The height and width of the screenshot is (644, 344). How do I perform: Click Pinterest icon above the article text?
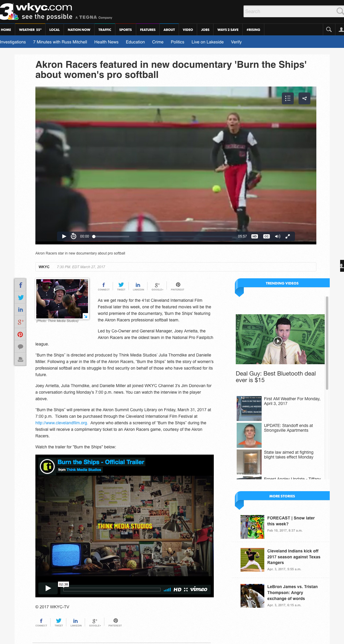click(178, 286)
